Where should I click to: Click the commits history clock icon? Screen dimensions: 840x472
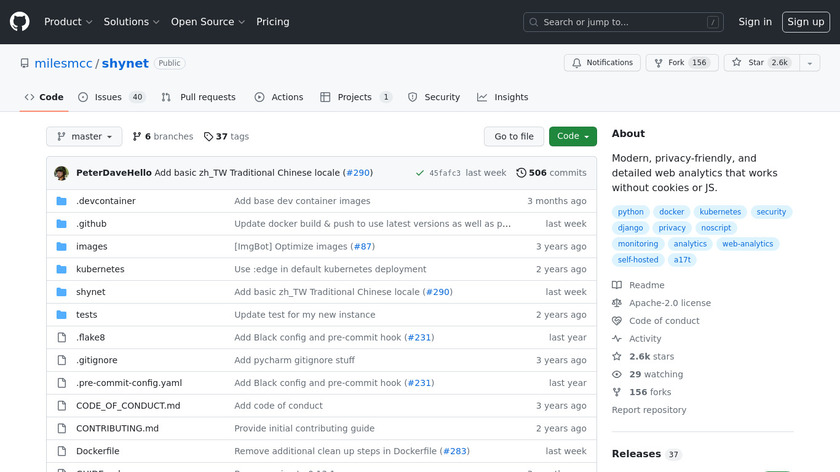tap(521, 173)
